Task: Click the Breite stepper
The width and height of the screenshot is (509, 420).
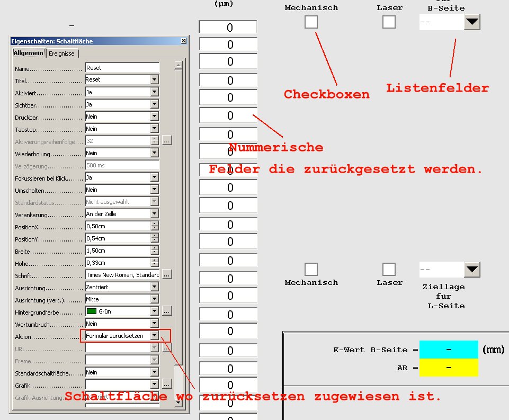Action: [x=155, y=250]
